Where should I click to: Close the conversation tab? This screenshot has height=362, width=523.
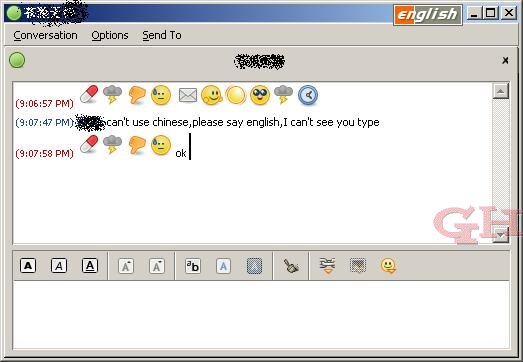[x=505, y=60]
